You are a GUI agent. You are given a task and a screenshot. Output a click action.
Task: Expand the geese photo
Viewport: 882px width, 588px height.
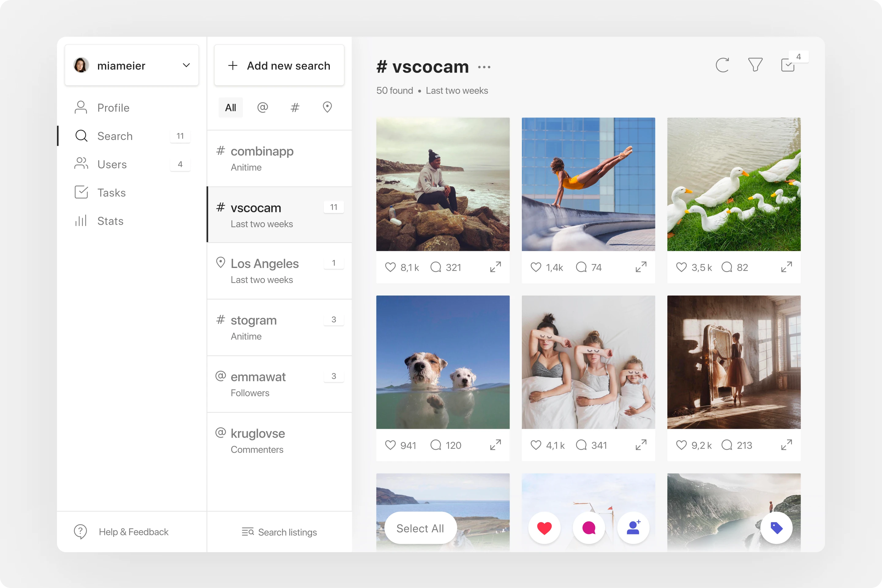coord(786,267)
